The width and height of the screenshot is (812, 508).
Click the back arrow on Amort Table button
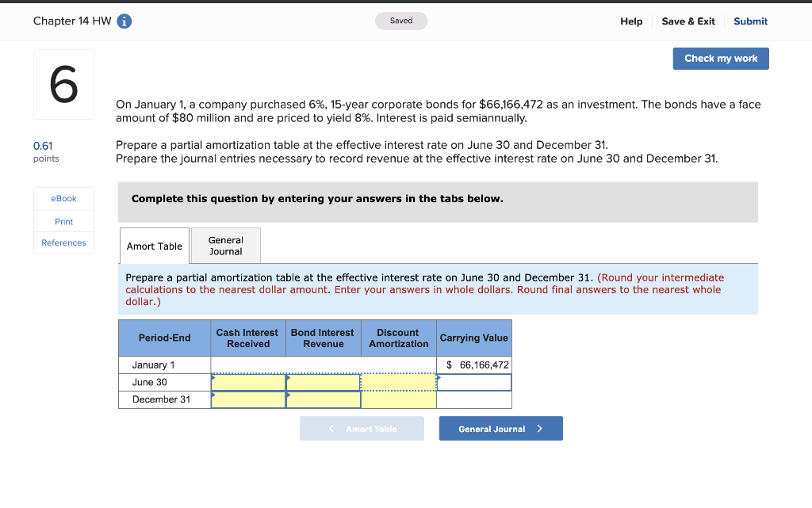332,427
